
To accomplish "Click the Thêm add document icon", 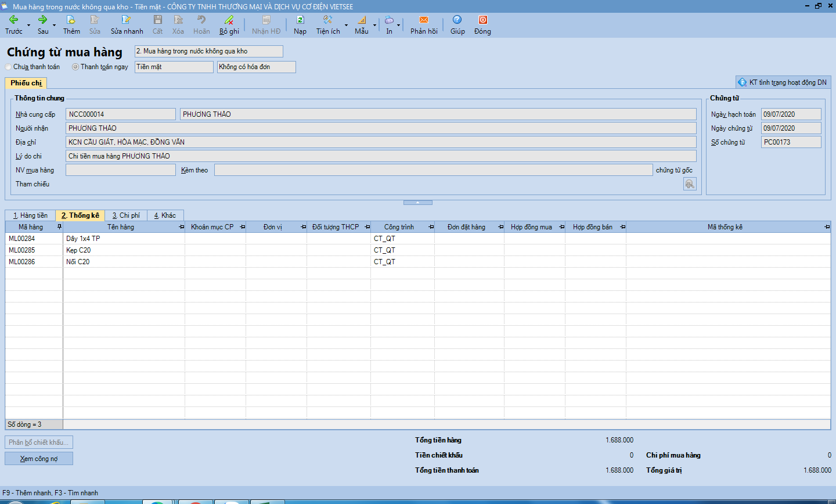I will [x=71, y=20].
